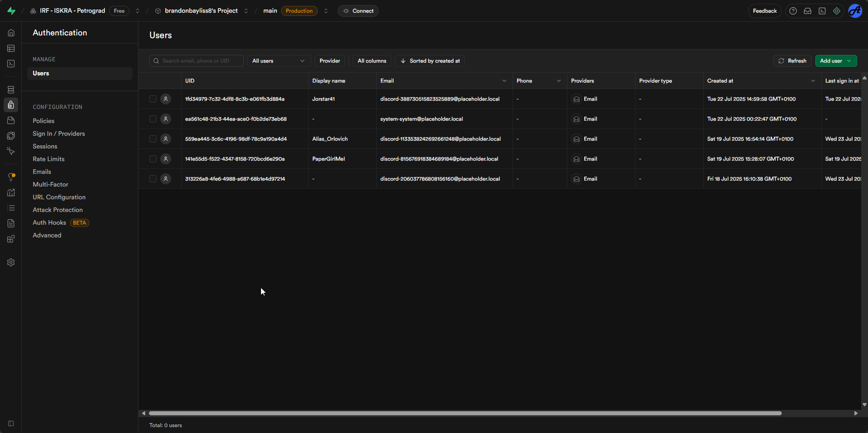Open Project overview home icon in sidebar
The height and width of the screenshot is (433, 868).
point(11,33)
